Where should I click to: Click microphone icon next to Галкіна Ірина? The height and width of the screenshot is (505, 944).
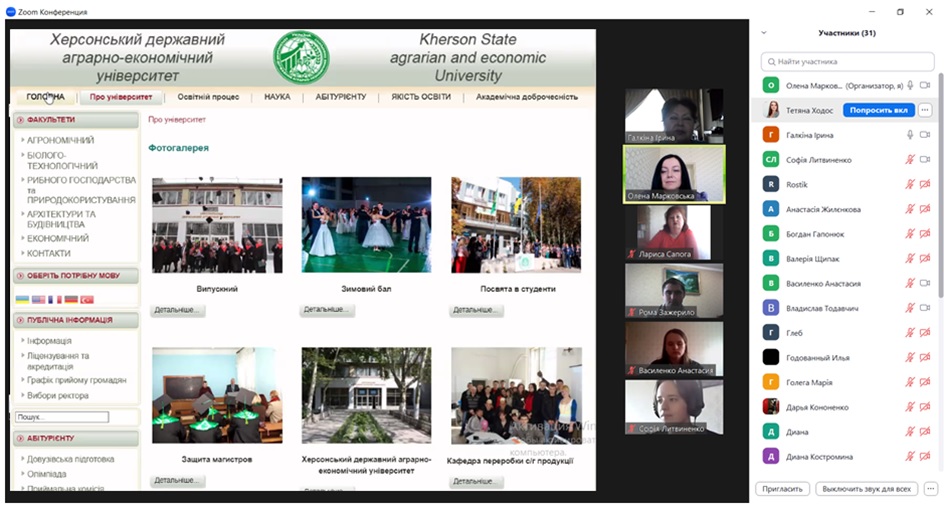pyautogui.click(x=910, y=135)
